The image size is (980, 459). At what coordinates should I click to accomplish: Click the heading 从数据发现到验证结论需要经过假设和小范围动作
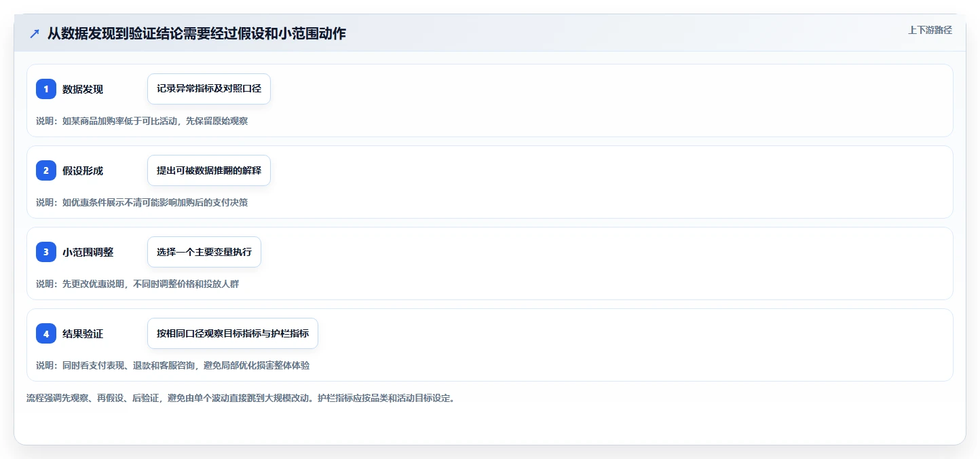pyautogui.click(x=197, y=33)
